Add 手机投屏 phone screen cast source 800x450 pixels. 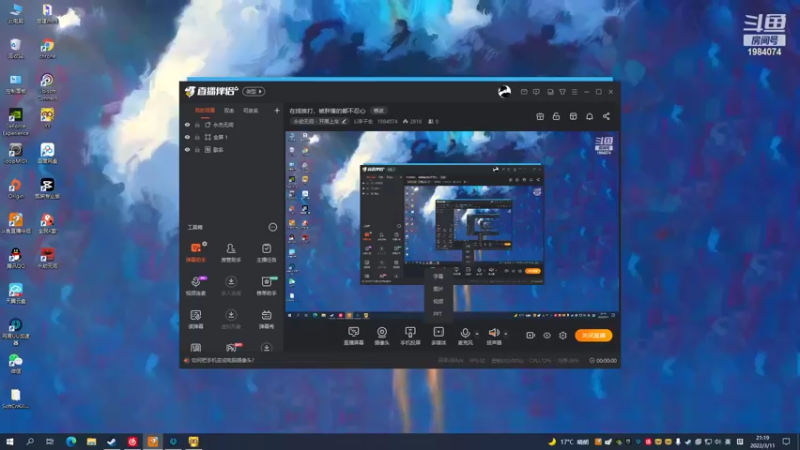coord(410,336)
